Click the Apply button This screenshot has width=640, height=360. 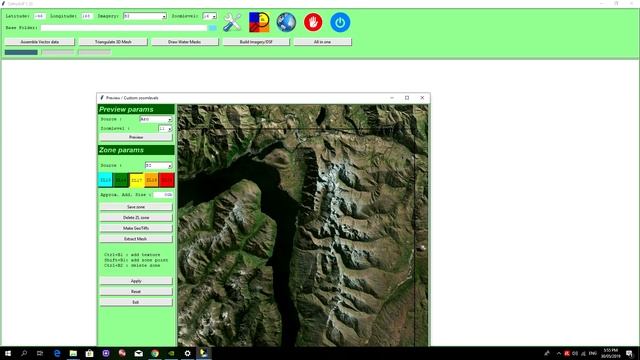coord(136,281)
